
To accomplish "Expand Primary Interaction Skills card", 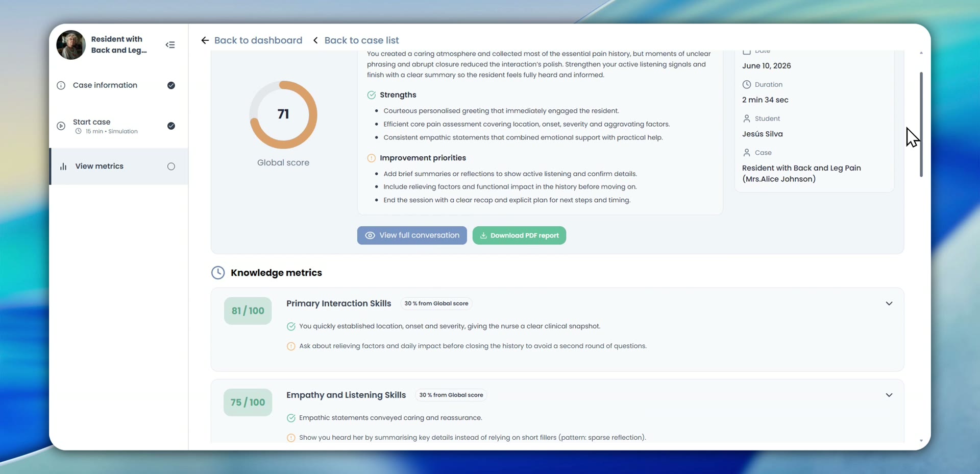I will coord(889,303).
